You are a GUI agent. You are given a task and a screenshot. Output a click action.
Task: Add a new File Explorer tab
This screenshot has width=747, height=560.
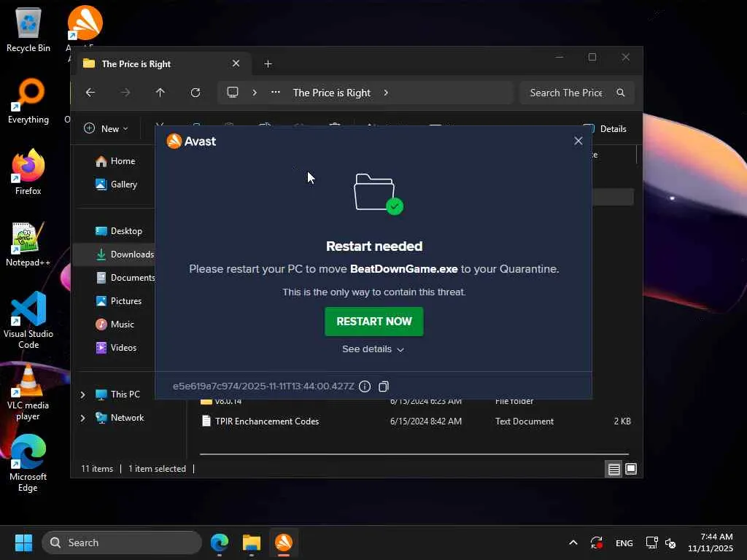click(268, 64)
